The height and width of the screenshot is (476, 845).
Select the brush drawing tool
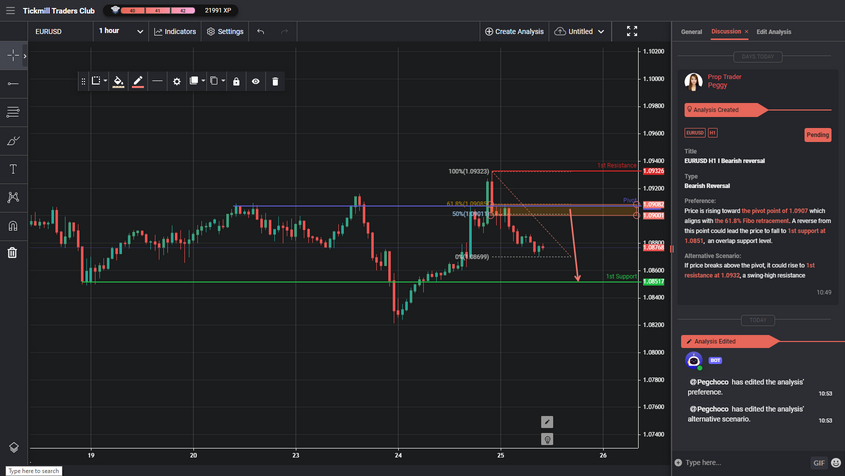pos(13,141)
